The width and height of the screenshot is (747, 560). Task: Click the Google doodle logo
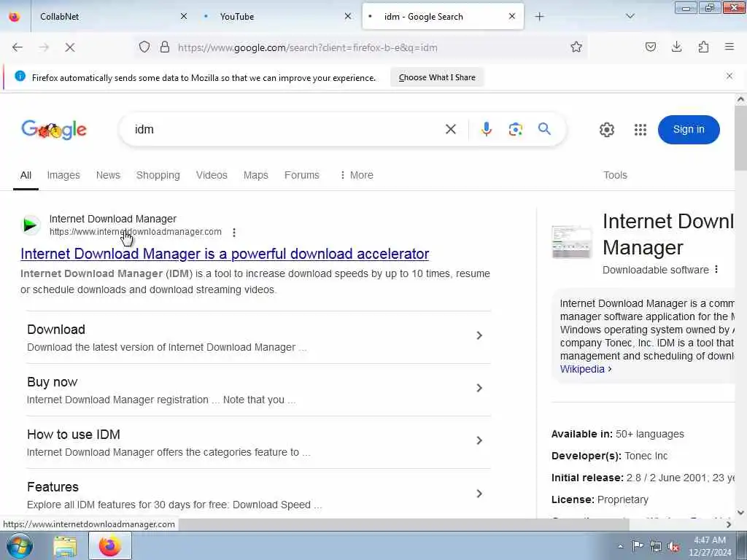(x=54, y=130)
